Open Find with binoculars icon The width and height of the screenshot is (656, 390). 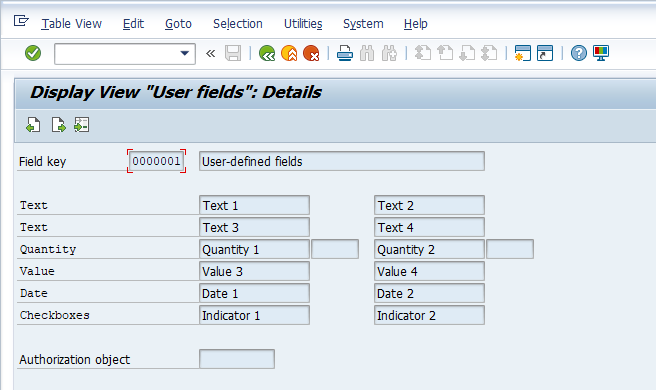point(367,53)
